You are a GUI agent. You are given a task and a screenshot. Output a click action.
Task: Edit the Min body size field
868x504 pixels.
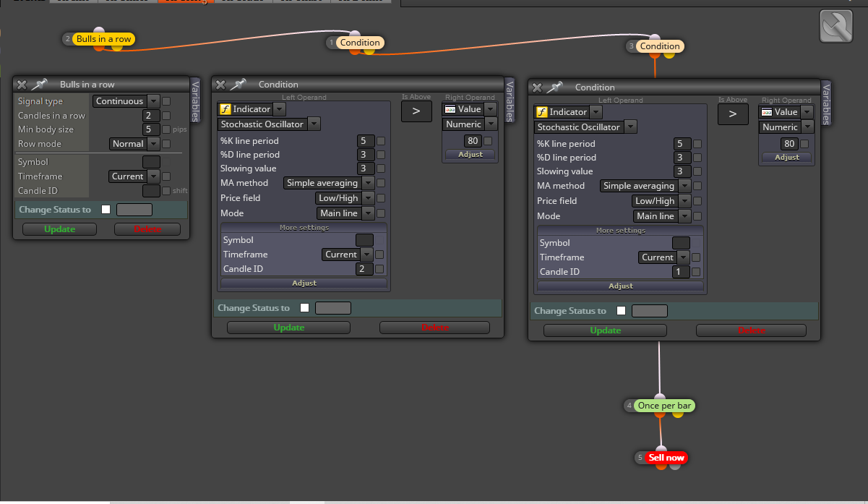coord(151,129)
